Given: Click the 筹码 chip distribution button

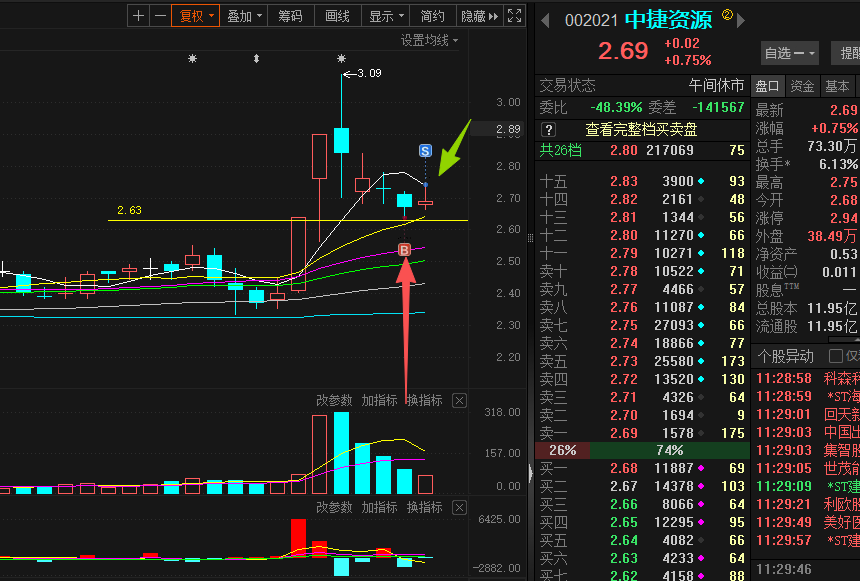Looking at the screenshot, I should (x=291, y=16).
